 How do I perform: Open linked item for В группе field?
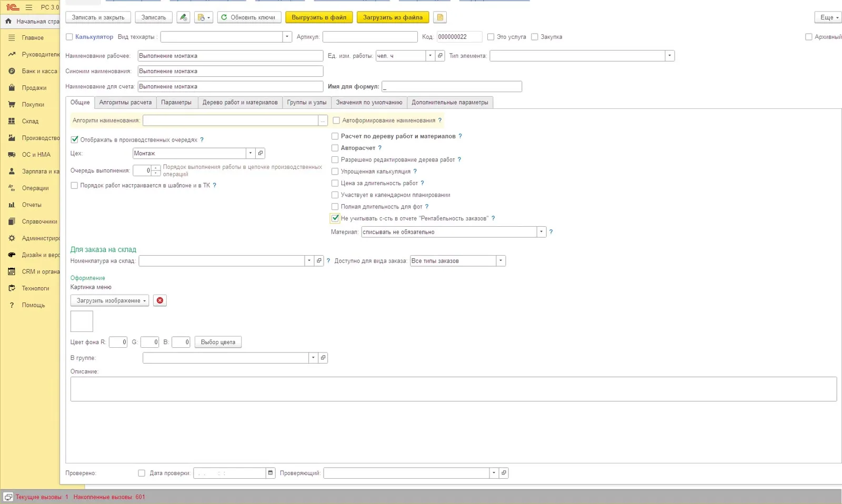pos(323,358)
